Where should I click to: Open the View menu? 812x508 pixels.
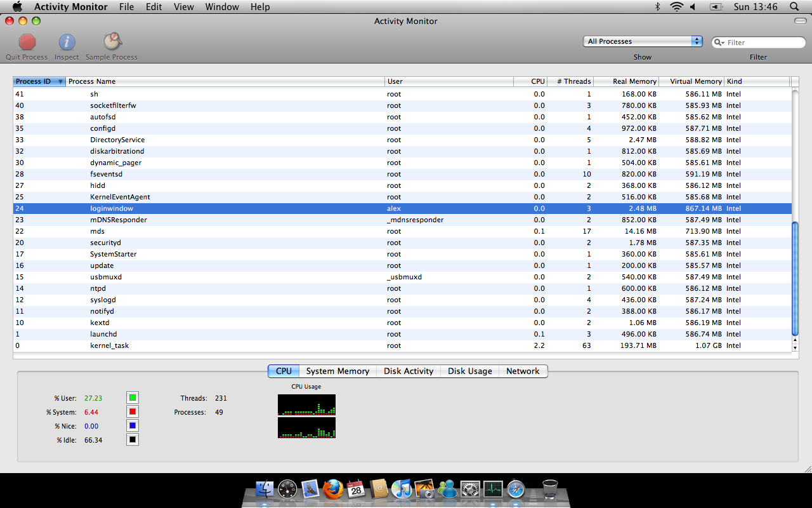pos(184,6)
